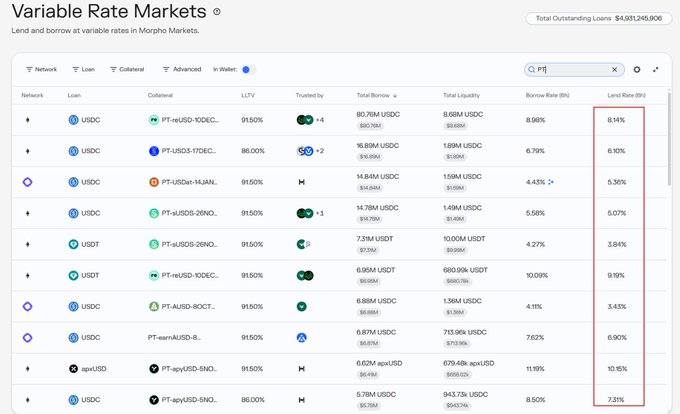Click trusted-by curator icons with +4
This screenshot has height=414, width=680.
pos(310,120)
